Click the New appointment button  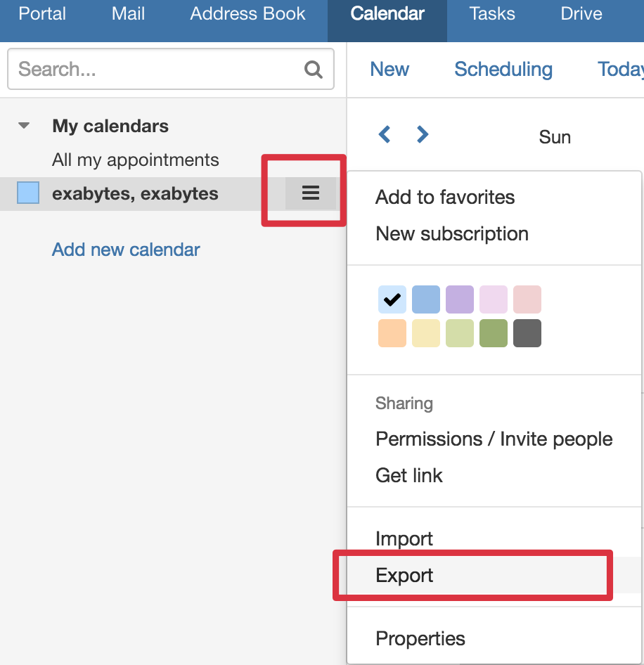point(389,69)
